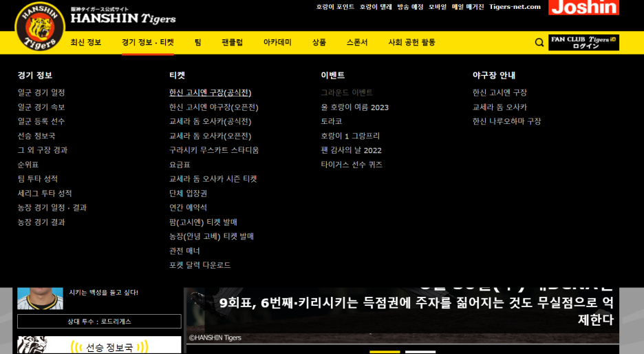Click the 모바일 top link
644x354 pixels.
438,7
